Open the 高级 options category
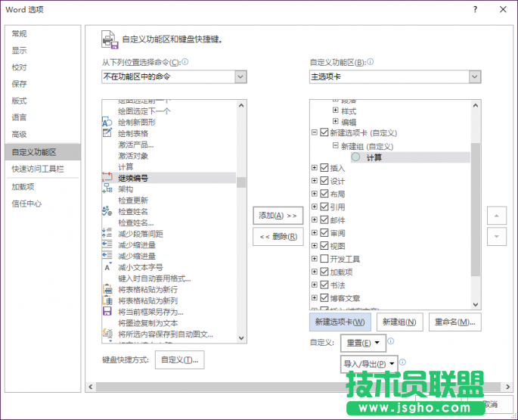Screen dimensions: 518x420 [x=19, y=134]
